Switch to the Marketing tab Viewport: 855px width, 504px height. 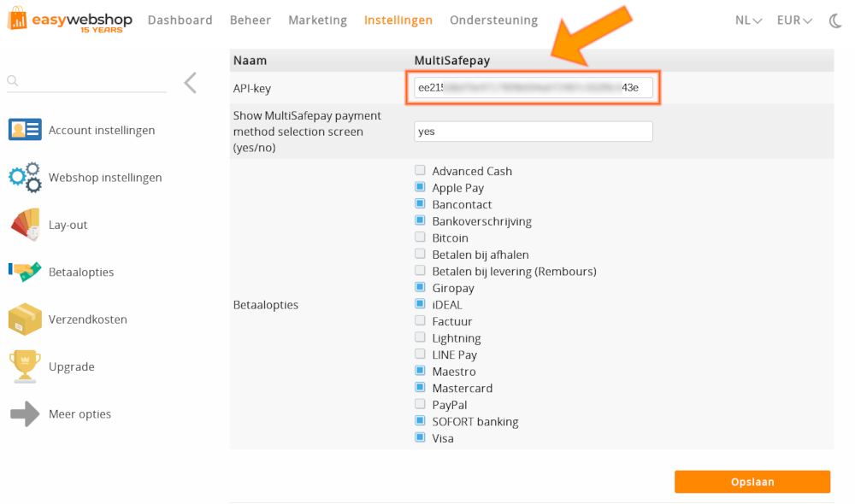coord(317,20)
